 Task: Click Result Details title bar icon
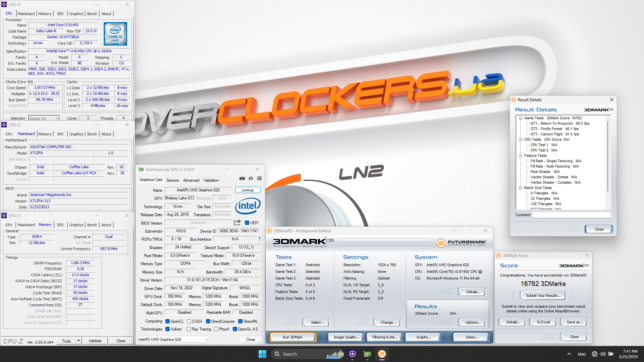[514, 100]
